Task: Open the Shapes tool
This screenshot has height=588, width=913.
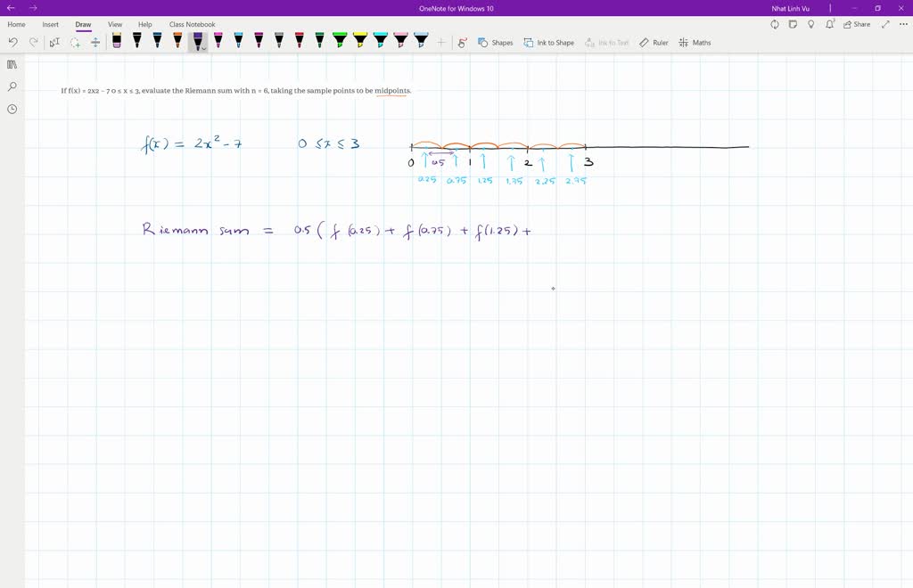Action: pyautogui.click(x=496, y=42)
